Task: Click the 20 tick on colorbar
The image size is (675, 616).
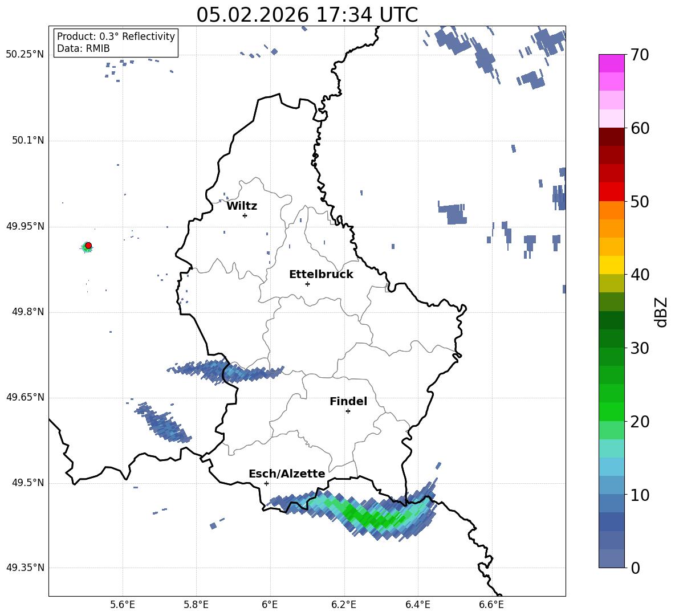Action: coord(640,422)
